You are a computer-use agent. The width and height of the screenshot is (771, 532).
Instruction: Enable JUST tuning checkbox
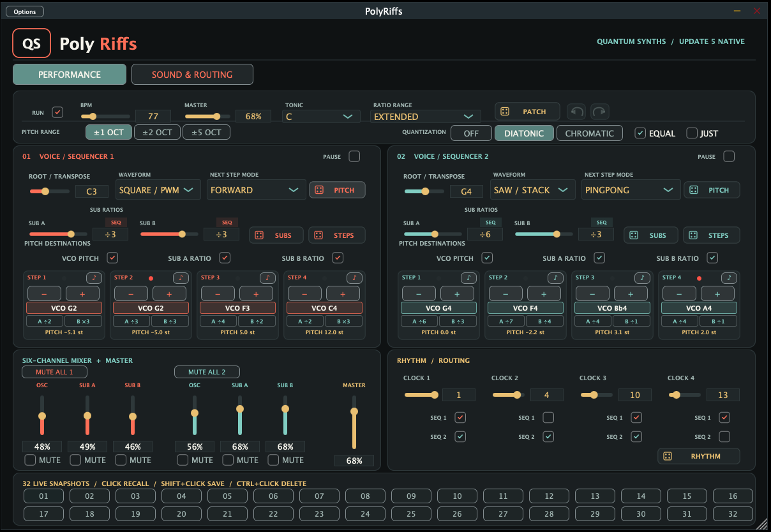(692, 133)
